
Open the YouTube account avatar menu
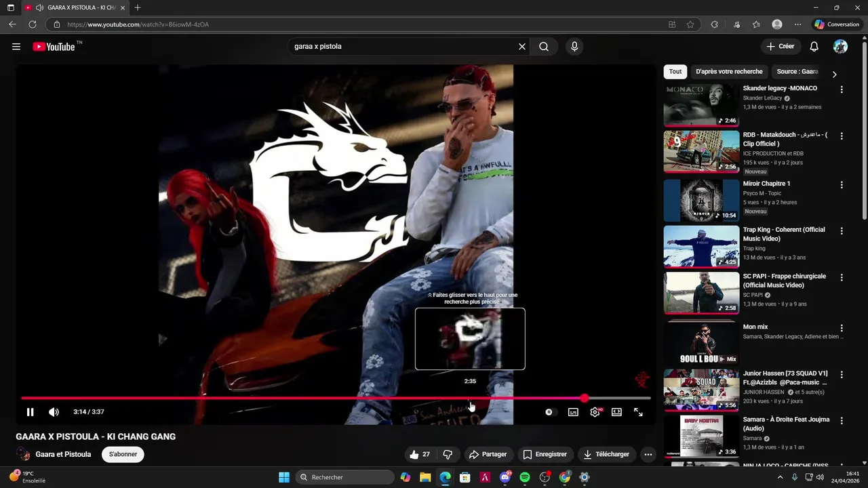840,47
